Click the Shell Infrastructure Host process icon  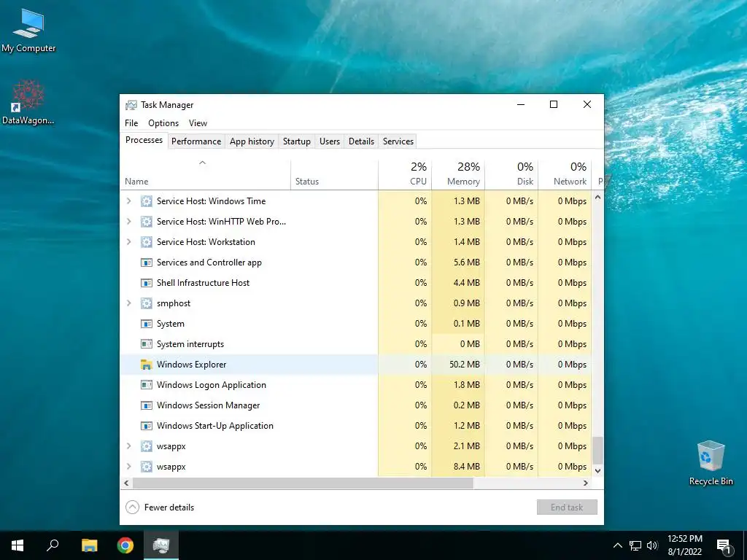[x=146, y=283]
